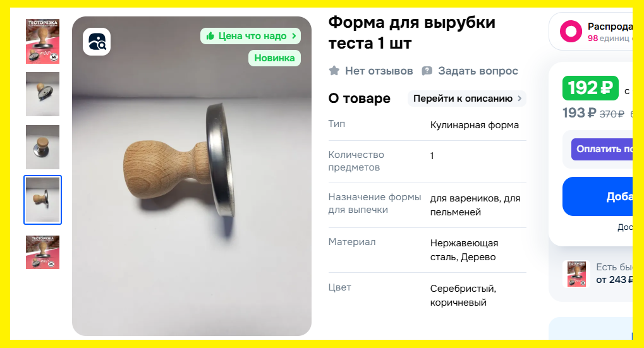
Task: Select the first product thumbnail
Action: click(43, 42)
